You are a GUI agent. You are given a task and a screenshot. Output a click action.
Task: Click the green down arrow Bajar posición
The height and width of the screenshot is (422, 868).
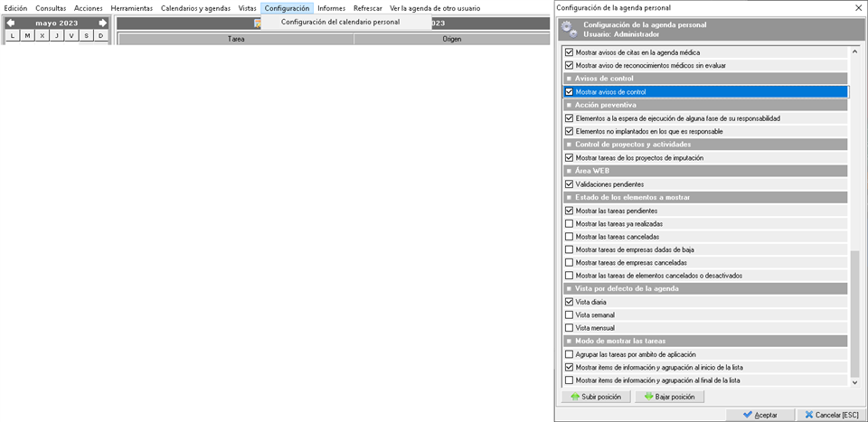point(669,397)
